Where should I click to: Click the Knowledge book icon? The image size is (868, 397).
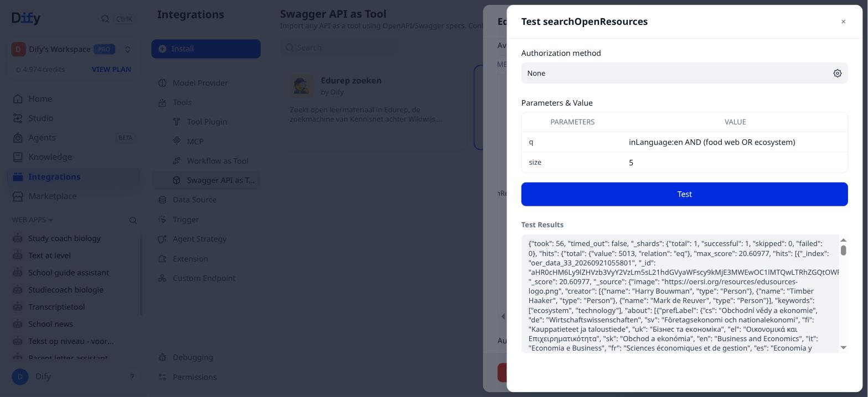point(18,157)
